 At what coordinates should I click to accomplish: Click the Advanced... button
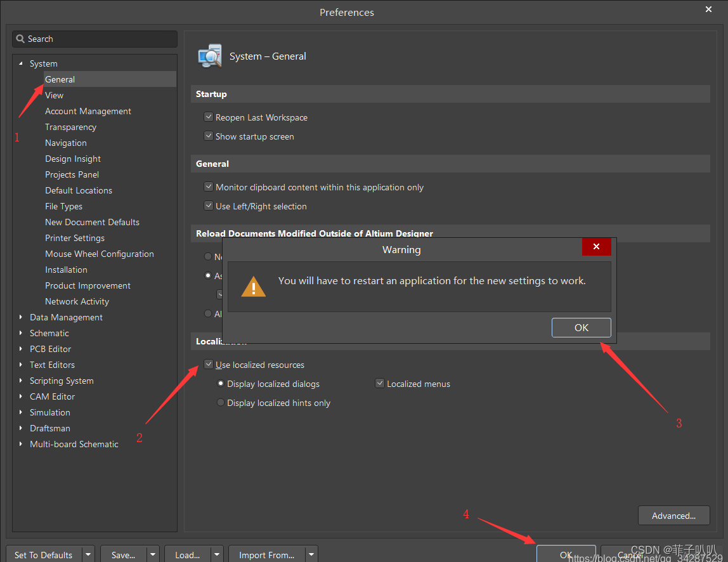click(x=673, y=516)
